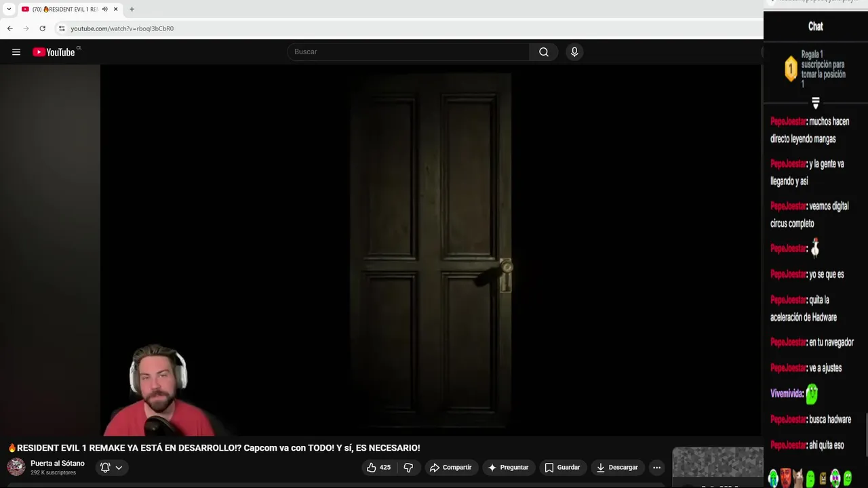View site information icon in address bar

coord(62,28)
